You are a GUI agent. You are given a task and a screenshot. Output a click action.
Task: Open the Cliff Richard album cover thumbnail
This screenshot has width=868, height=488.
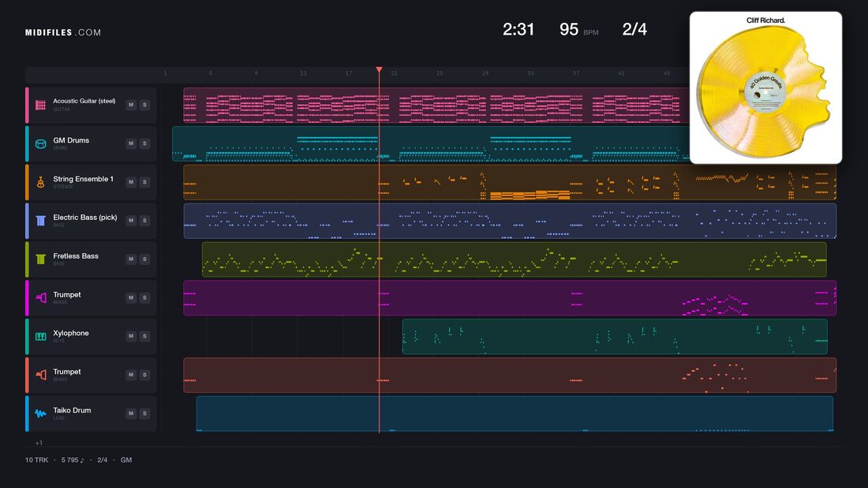click(765, 88)
